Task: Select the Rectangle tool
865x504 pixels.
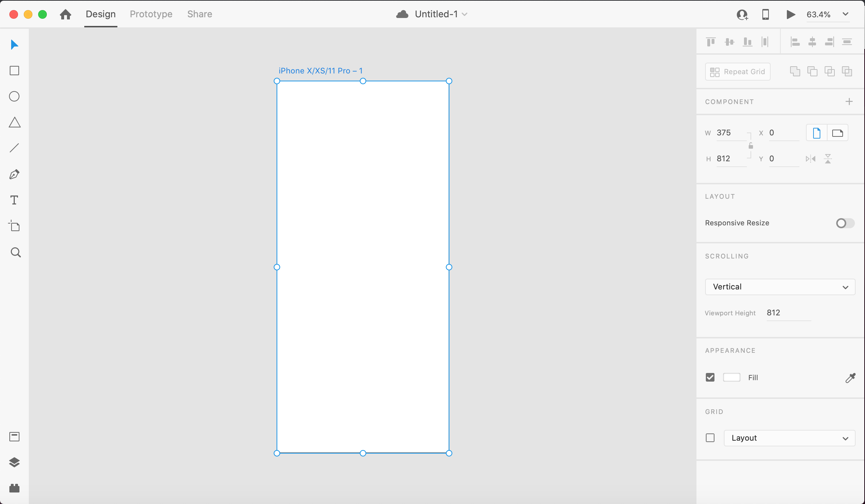Action: point(14,71)
